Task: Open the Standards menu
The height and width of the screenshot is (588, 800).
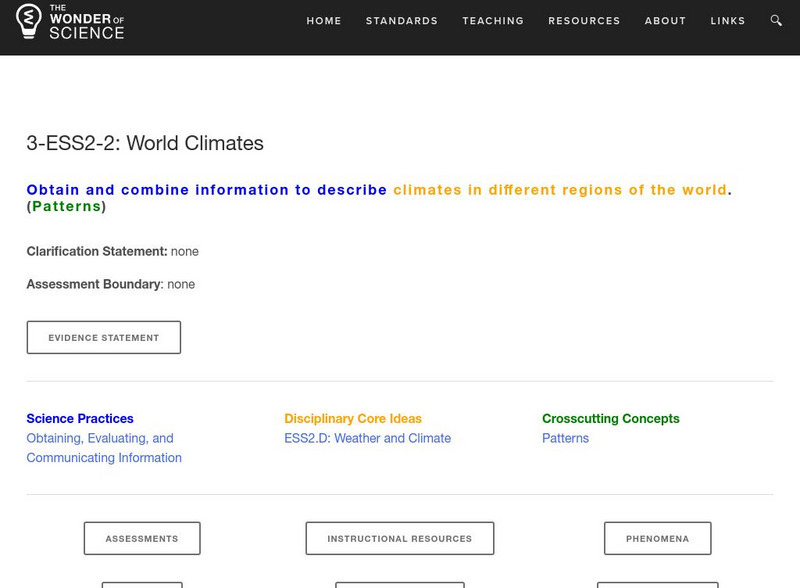Action: [x=402, y=21]
